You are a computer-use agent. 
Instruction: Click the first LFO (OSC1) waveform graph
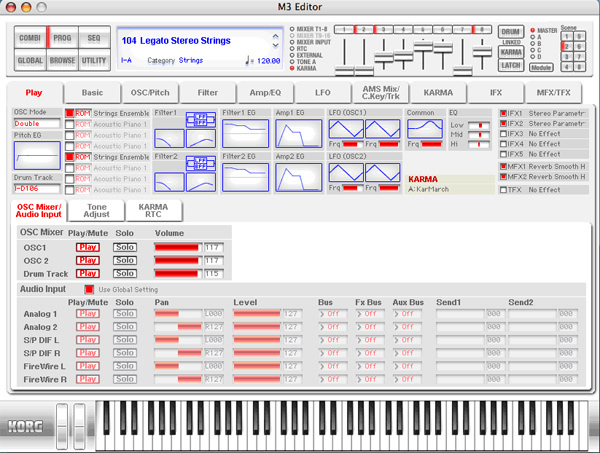(x=346, y=129)
